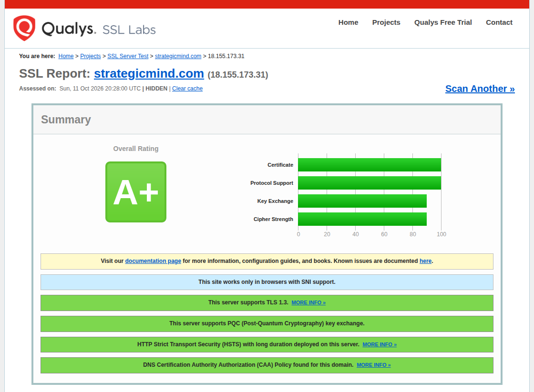Follow the SSL Server Test breadcrumb link
The image size is (534, 392).
tap(128, 56)
